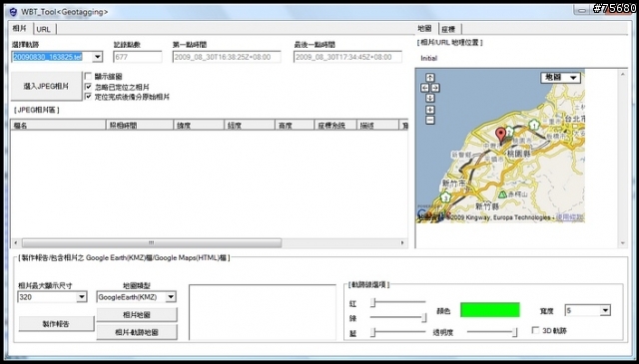639x364 pixels.
Task: Open the map type 地圖 dropdown on map
Action: (560, 78)
